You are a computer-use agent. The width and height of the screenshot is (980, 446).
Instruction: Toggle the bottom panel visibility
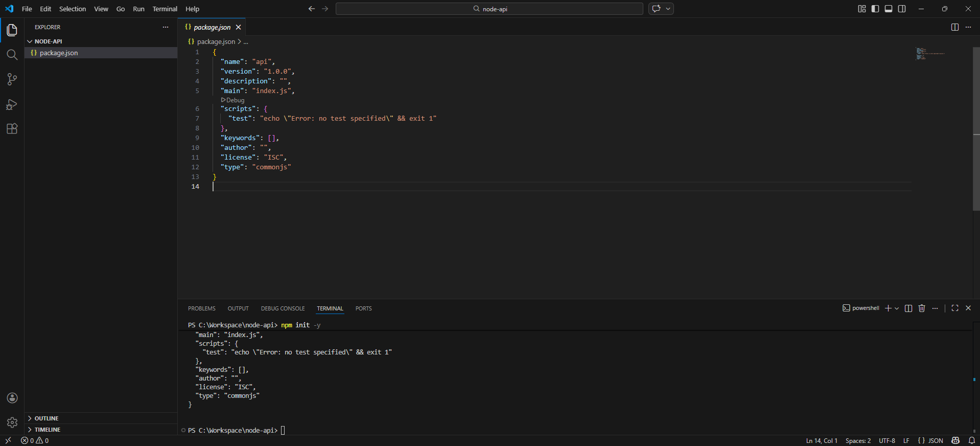(889, 9)
